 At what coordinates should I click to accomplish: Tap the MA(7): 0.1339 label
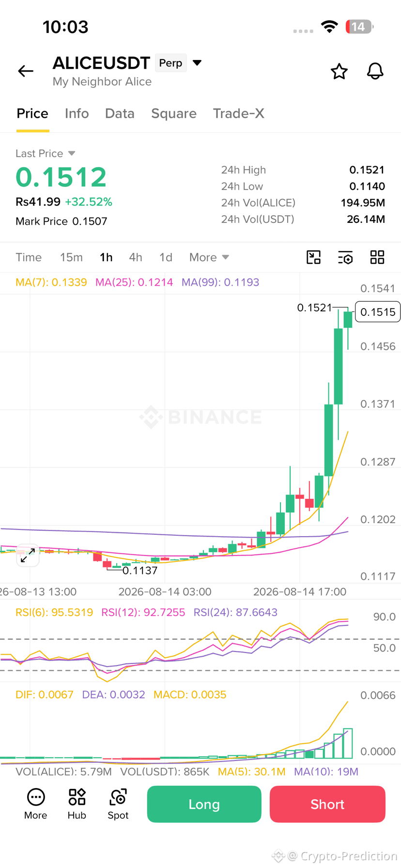51,282
